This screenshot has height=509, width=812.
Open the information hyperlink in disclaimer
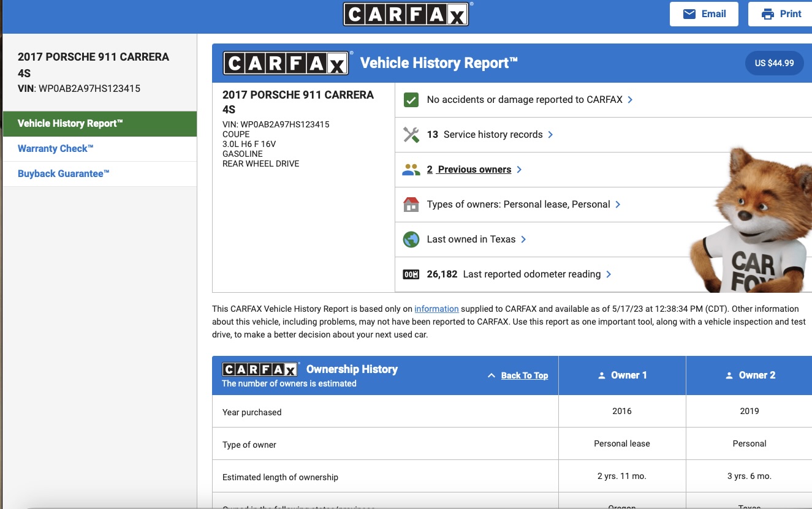[x=436, y=309]
